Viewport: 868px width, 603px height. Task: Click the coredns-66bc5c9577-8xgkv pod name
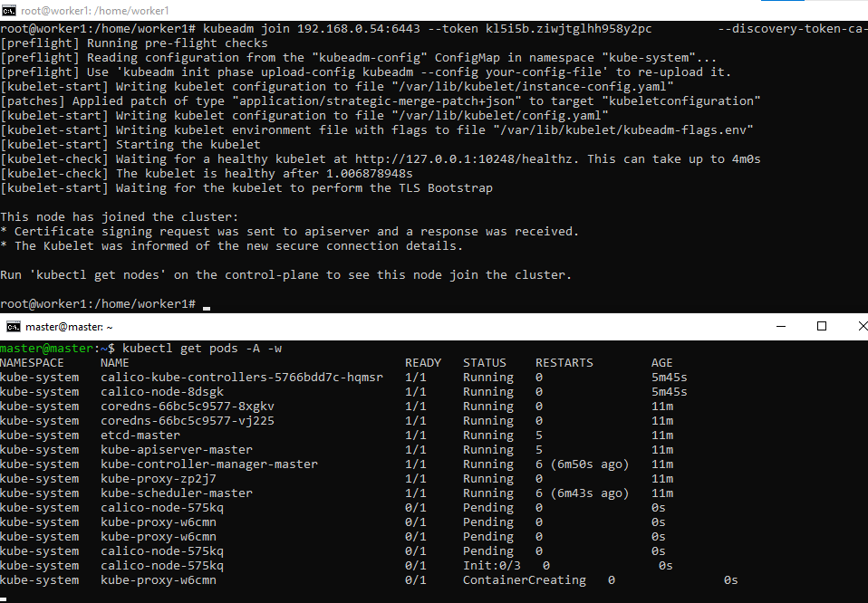point(188,407)
